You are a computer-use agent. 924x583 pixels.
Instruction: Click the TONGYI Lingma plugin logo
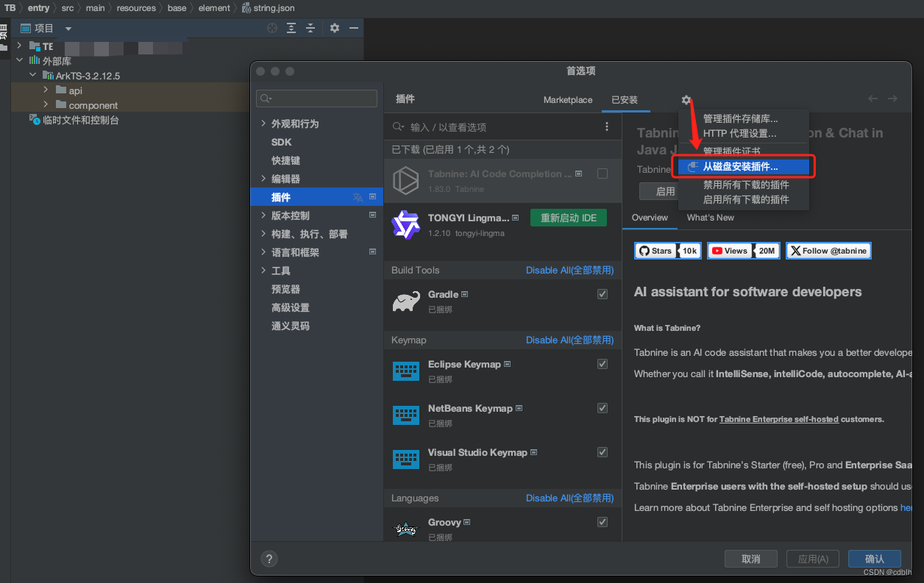pyautogui.click(x=405, y=225)
